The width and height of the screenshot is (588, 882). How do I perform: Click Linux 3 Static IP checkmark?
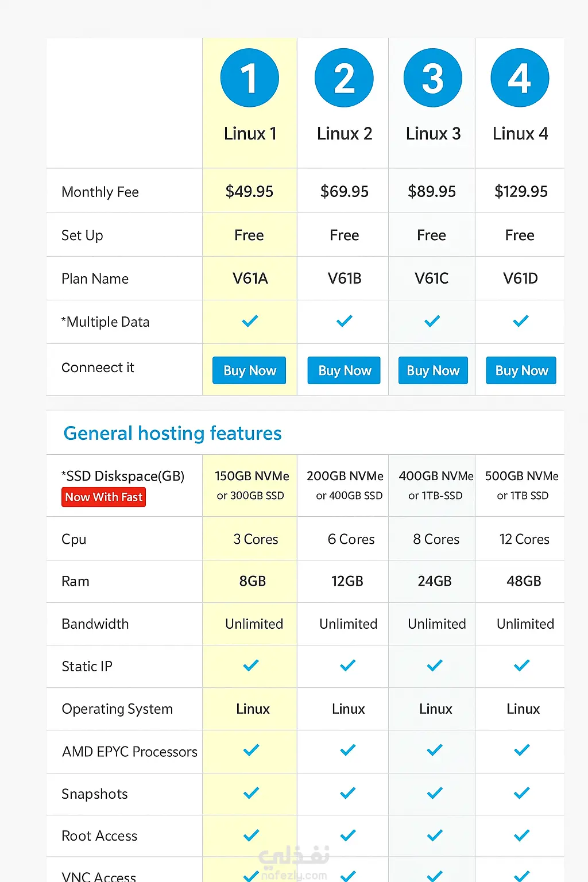435,666
